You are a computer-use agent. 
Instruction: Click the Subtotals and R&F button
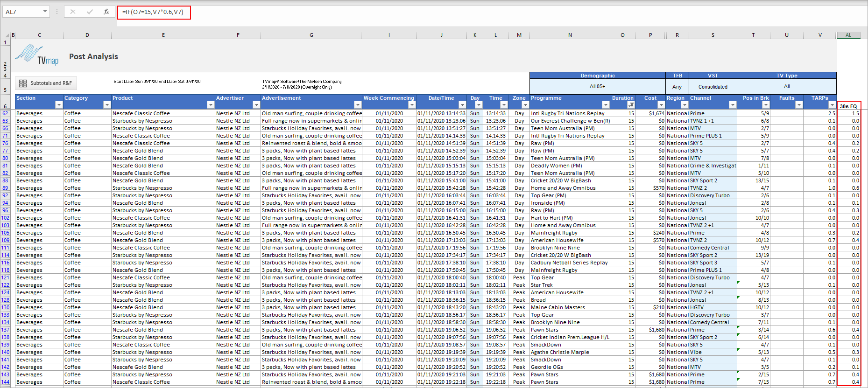[46, 83]
